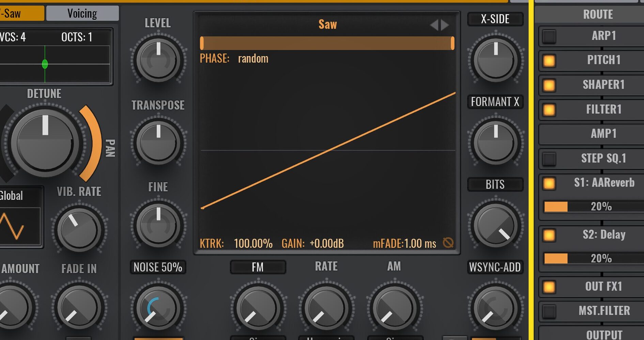
Task: Click the X-SIDE knob
Action: click(x=495, y=60)
